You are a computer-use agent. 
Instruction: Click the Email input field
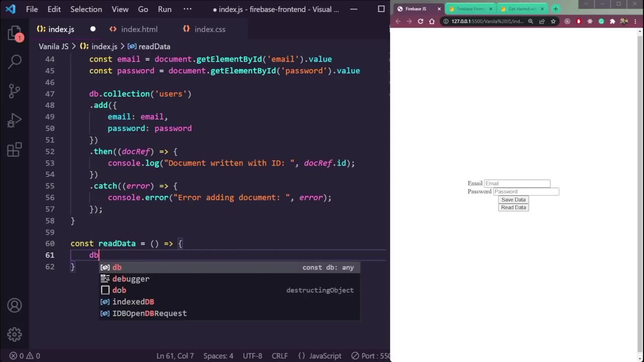click(517, 184)
